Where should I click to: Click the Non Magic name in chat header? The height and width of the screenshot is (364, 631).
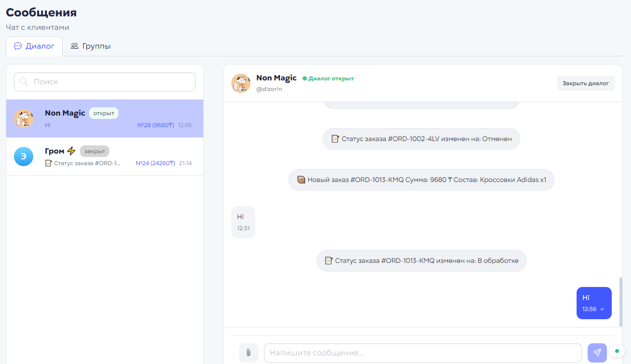pos(276,78)
